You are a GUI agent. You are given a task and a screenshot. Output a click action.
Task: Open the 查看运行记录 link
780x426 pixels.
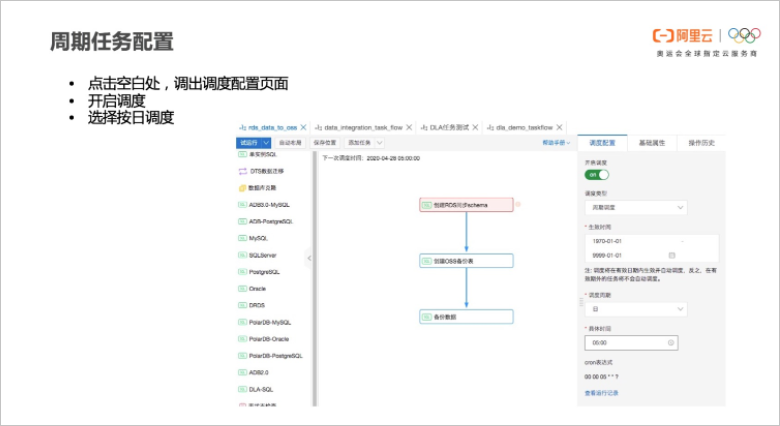(601, 393)
